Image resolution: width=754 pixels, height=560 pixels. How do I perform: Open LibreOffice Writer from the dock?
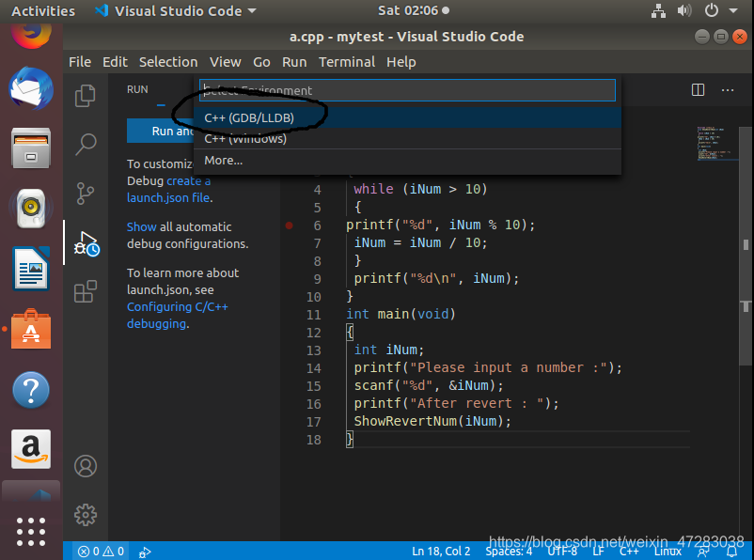pos(31,269)
